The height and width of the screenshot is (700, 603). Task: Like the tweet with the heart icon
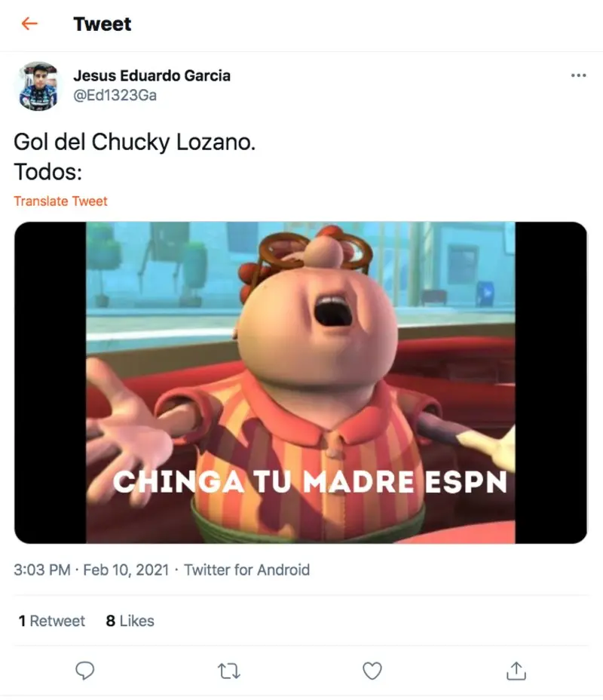372,671
